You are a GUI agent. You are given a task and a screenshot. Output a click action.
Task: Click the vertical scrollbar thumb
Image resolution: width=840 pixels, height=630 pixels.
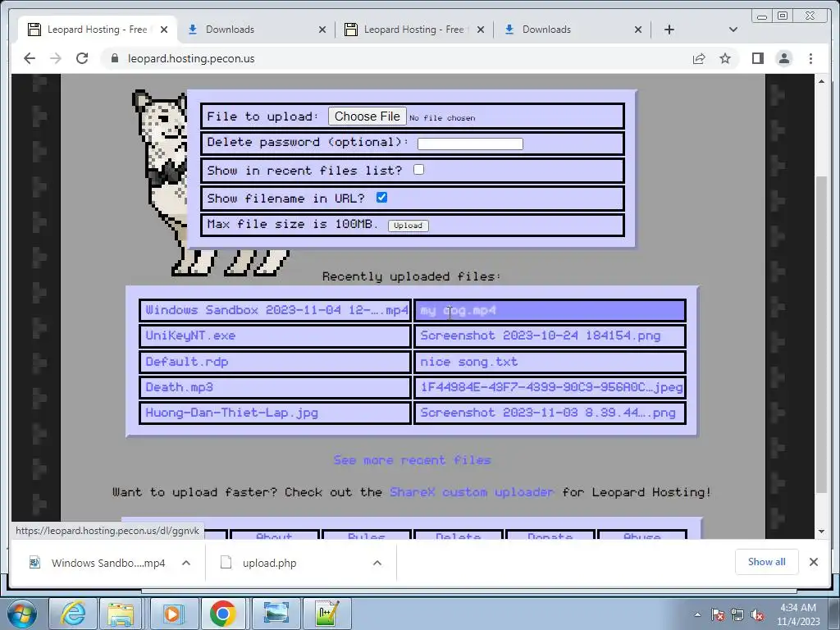click(x=821, y=333)
